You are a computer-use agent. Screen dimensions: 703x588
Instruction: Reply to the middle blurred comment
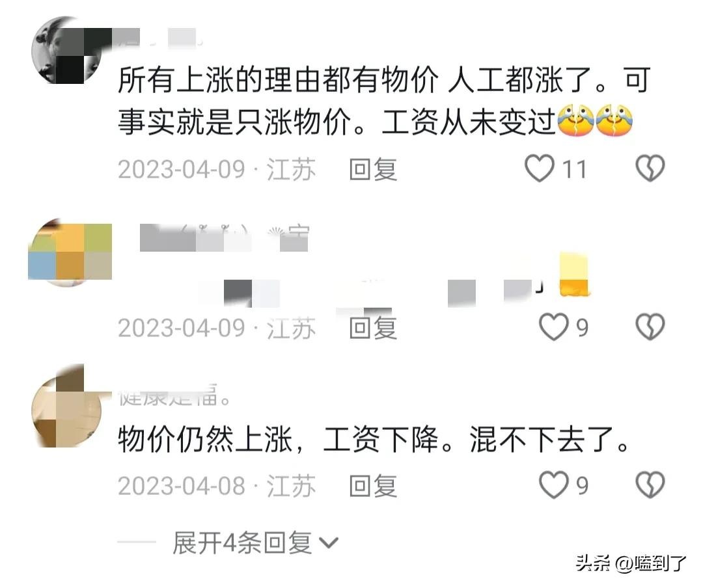coord(373,328)
